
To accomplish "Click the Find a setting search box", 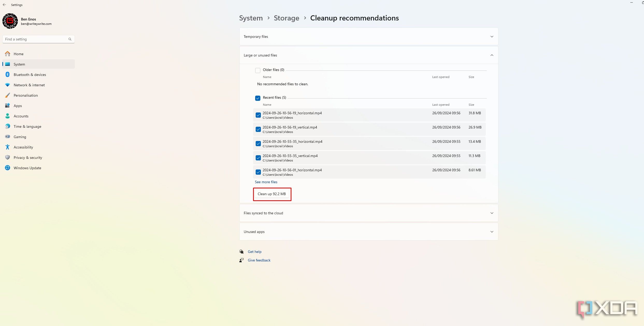I will click(x=39, y=39).
